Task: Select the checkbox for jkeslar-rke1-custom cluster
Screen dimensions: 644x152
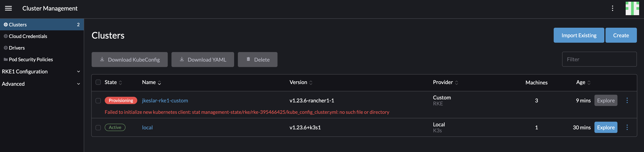Action: (x=98, y=100)
